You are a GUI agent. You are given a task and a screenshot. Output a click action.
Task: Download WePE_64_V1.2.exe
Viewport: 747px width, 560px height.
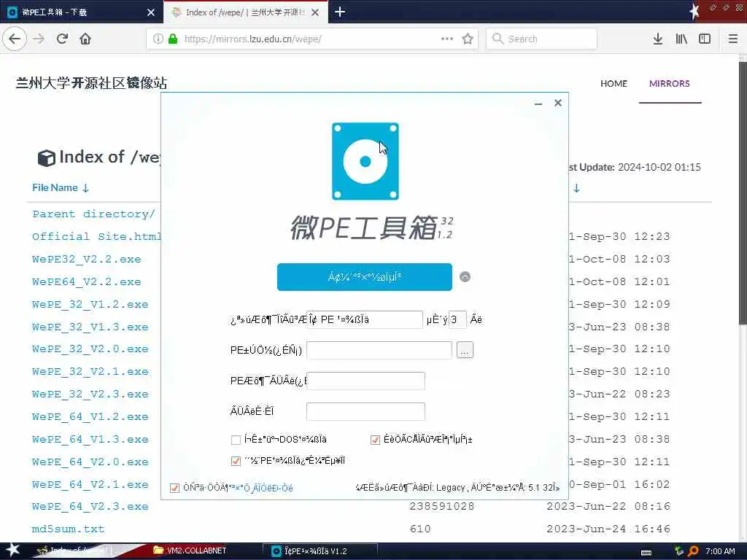(x=90, y=416)
